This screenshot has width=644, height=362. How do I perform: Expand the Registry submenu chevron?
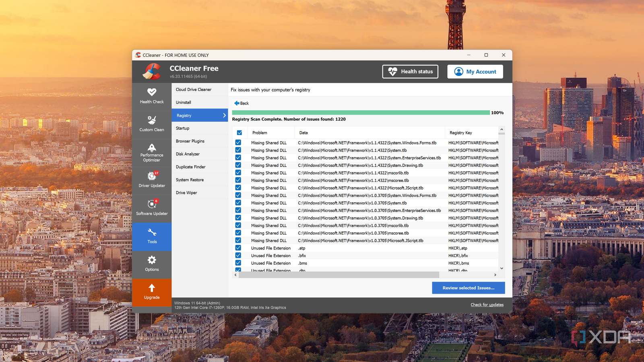click(x=224, y=115)
